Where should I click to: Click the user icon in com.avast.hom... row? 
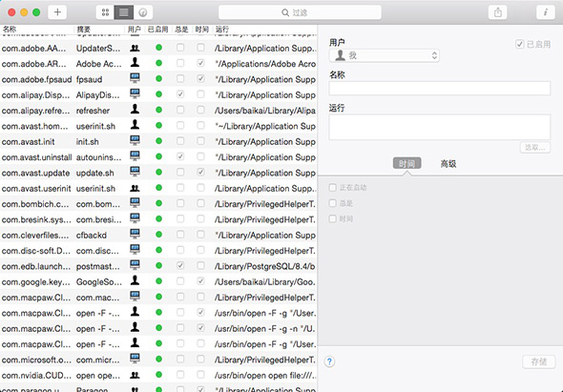135,125
